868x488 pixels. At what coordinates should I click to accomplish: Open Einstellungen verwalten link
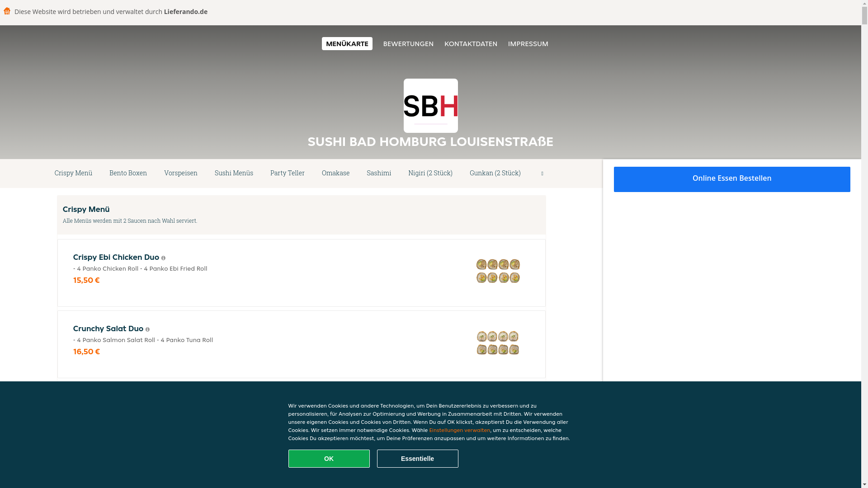point(459,430)
